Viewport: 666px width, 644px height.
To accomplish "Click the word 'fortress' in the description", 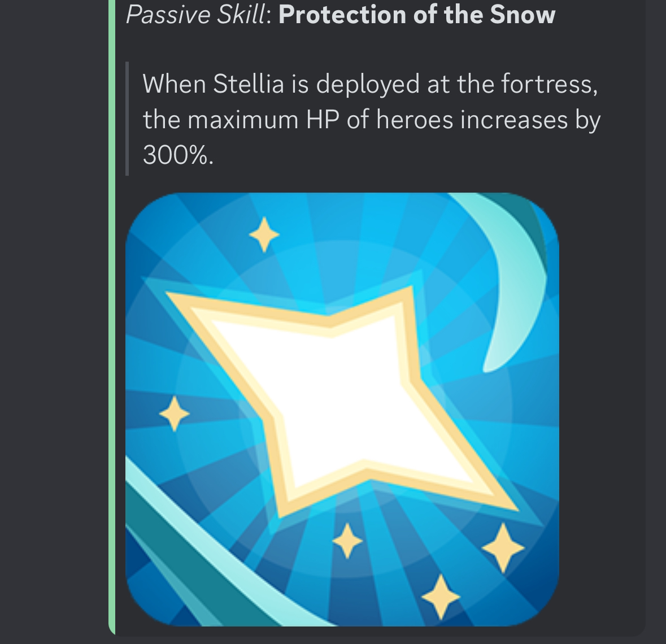I will click(x=546, y=84).
